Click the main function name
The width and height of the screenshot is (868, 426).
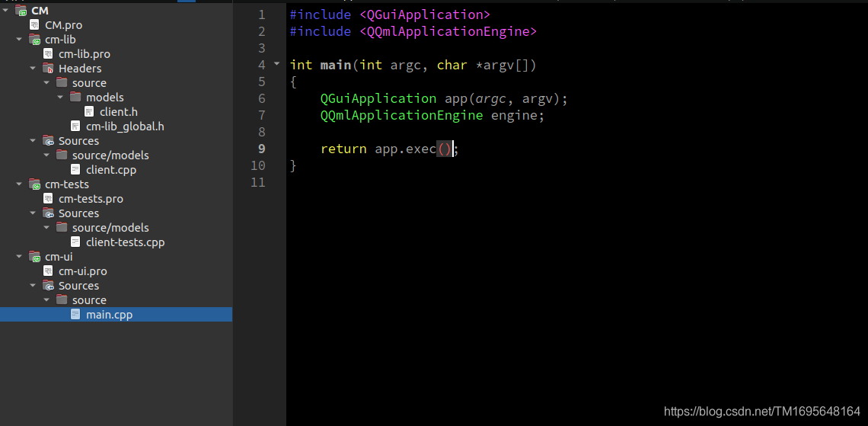336,65
